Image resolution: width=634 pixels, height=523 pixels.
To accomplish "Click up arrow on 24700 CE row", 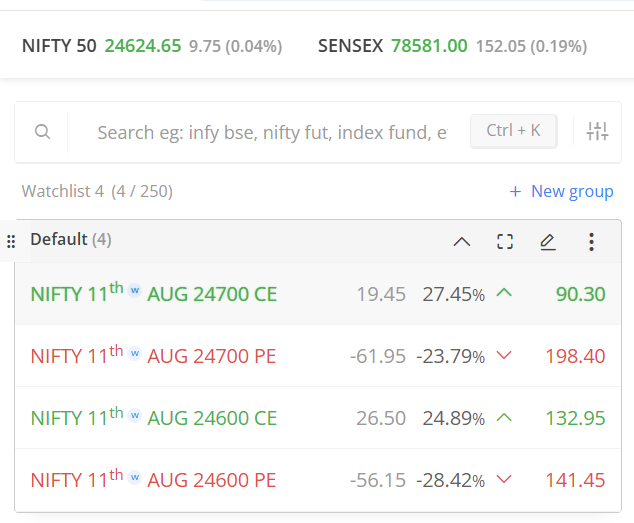I will tap(504, 293).
